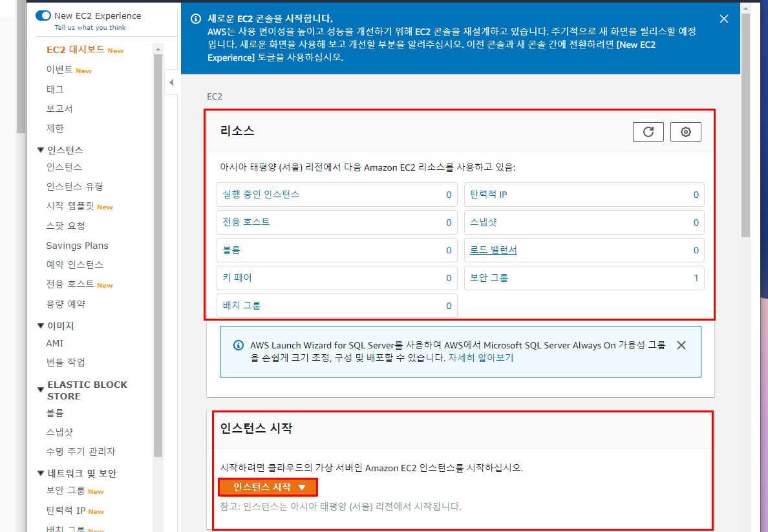The height and width of the screenshot is (532, 768).
Task: Open 예약 인스턴스 in the sidebar
Action: click(x=74, y=265)
